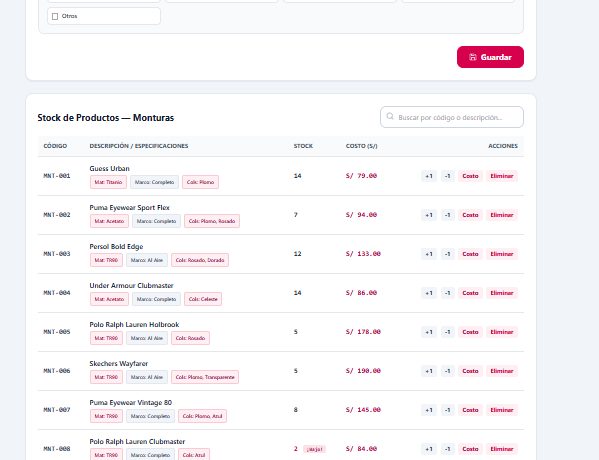Increase stock by one for MNT-007
This screenshot has width=599, height=460.
(429, 410)
